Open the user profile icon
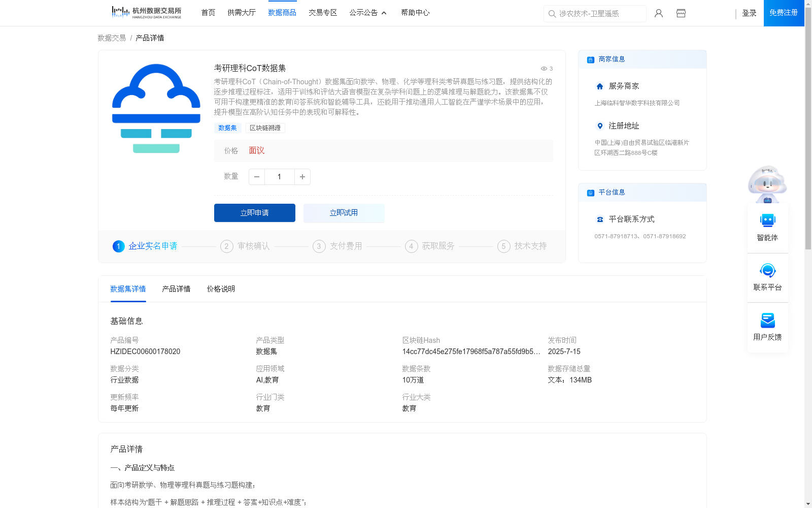Screen dimensions: 812x508 click(659, 13)
